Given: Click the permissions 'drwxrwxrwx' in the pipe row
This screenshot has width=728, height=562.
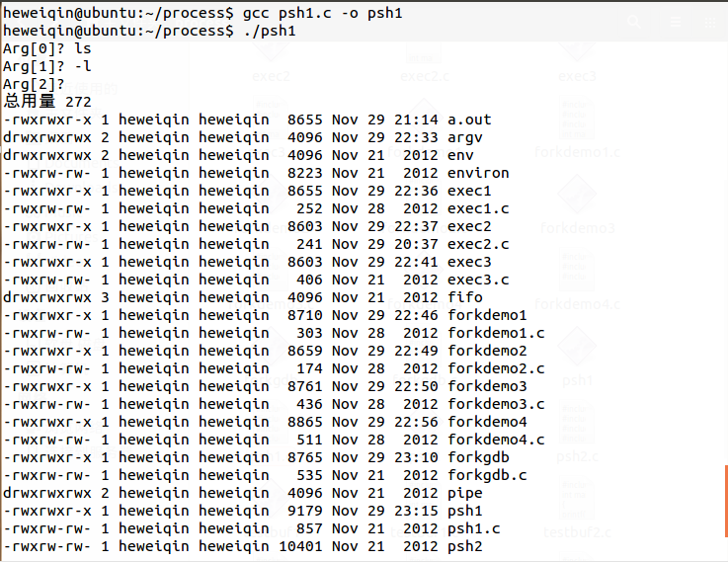Looking at the screenshot, I should pyautogui.click(x=46, y=493).
